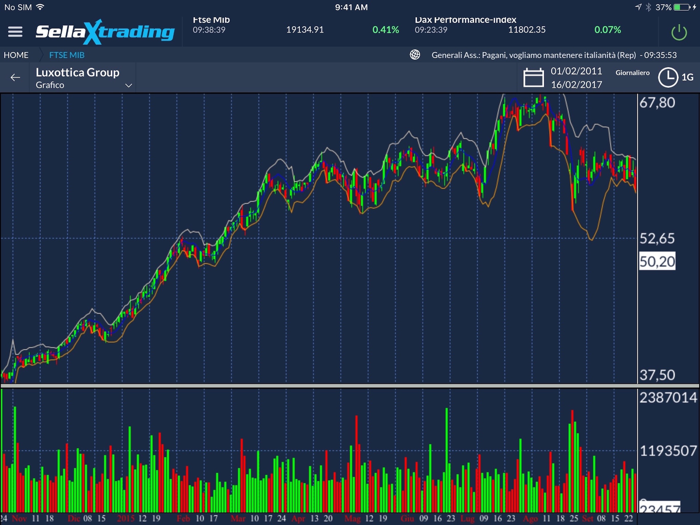This screenshot has height=525, width=700.
Task: Select the 1G timeframe button
Action: 688,77
